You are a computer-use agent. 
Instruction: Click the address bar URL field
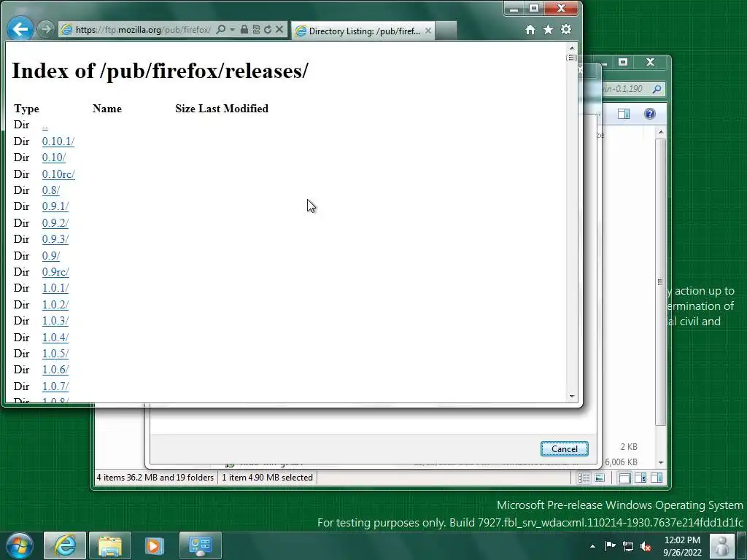(x=143, y=29)
